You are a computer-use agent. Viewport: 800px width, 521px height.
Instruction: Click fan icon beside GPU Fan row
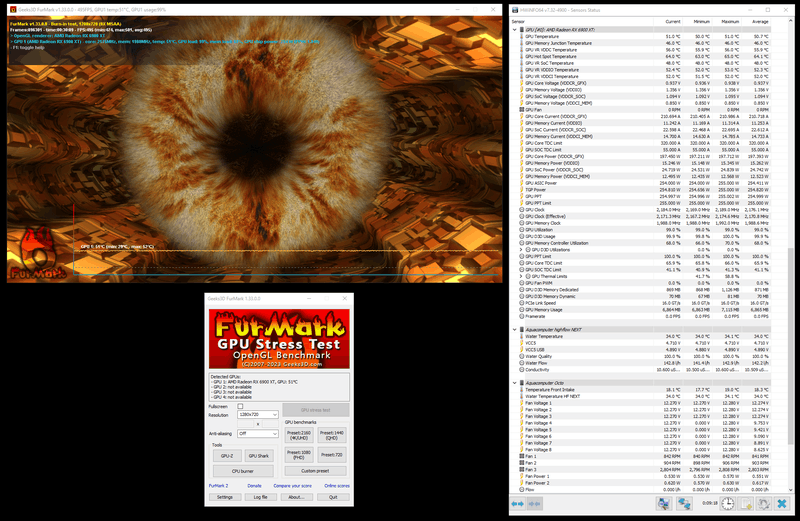coord(521,110)
